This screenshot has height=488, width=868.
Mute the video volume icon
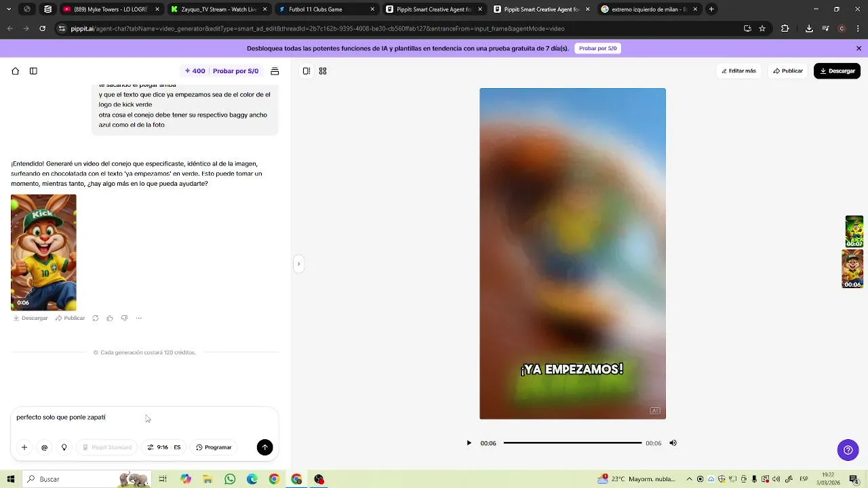(673, 443)
